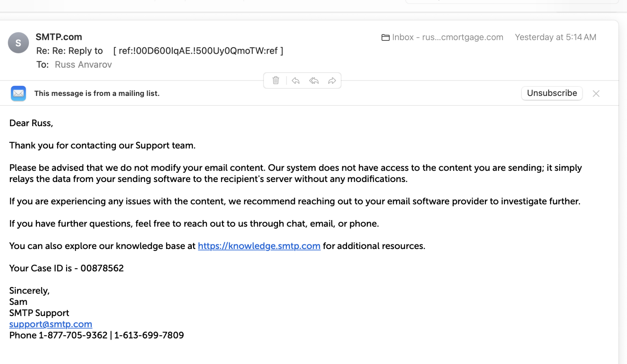Click the sender avatar with letter S
The height and width of the screenshot is (364, 627).
pyautogui.click(x=18, y=43)
